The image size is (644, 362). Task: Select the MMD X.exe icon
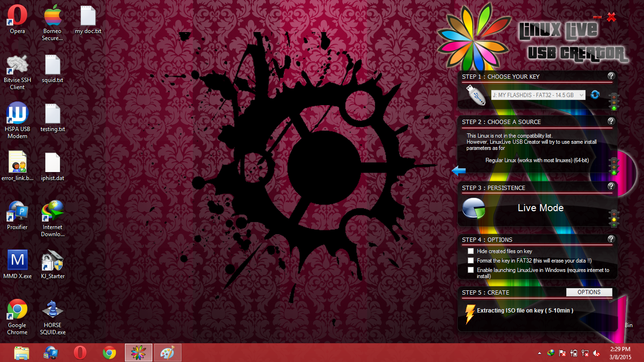[x=17, y=264]
